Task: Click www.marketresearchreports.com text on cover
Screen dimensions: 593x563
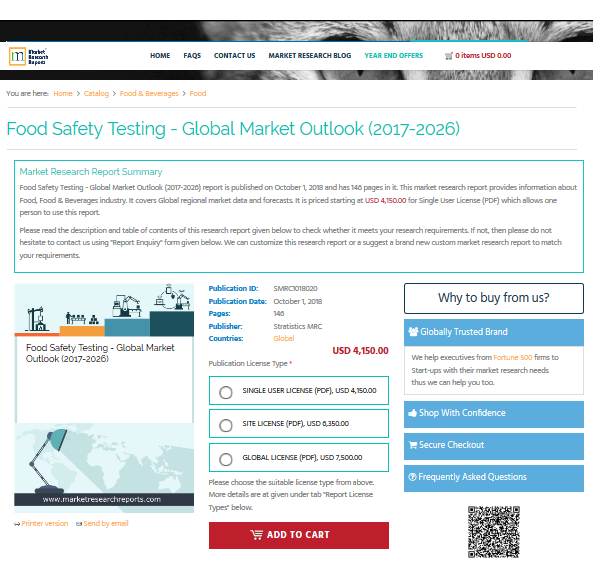Action: coord(102,499)
